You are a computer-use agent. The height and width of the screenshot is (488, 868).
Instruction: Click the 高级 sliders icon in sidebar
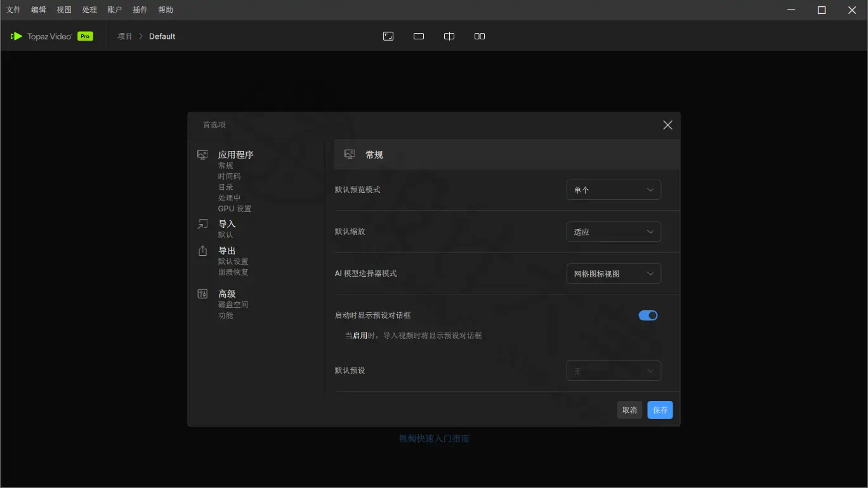coord(202,294)
